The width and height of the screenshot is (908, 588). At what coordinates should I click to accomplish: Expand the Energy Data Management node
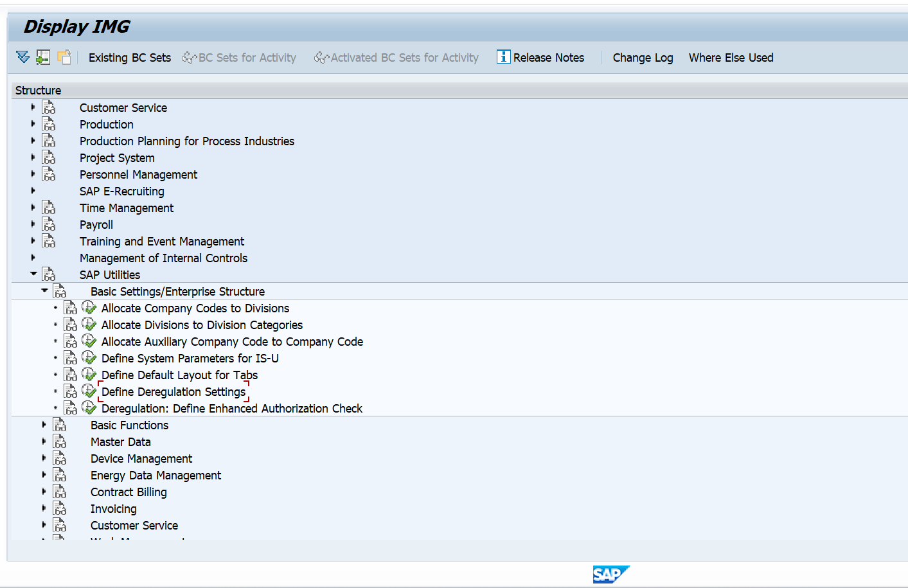[x=44, y=475]
